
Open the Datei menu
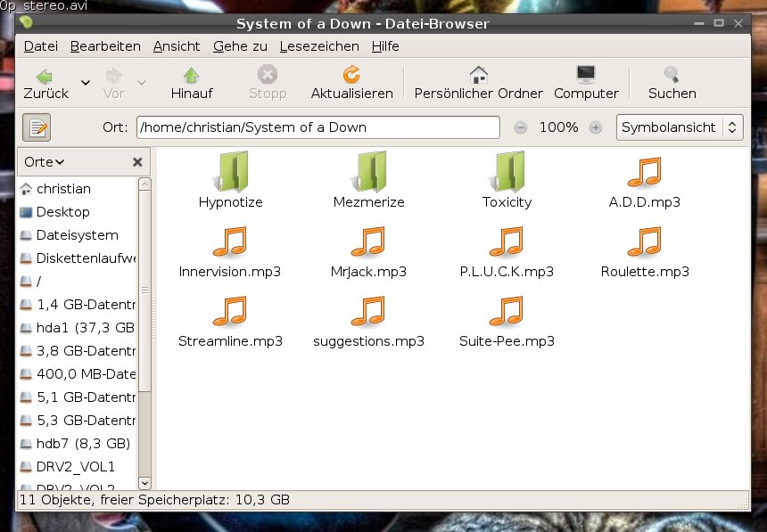tap(41, 46)
